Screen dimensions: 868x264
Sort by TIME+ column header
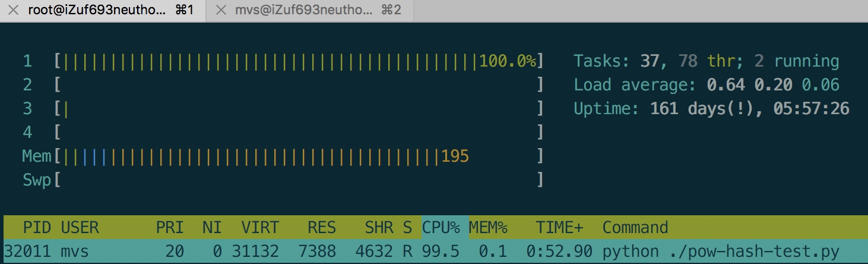point(559,228)
